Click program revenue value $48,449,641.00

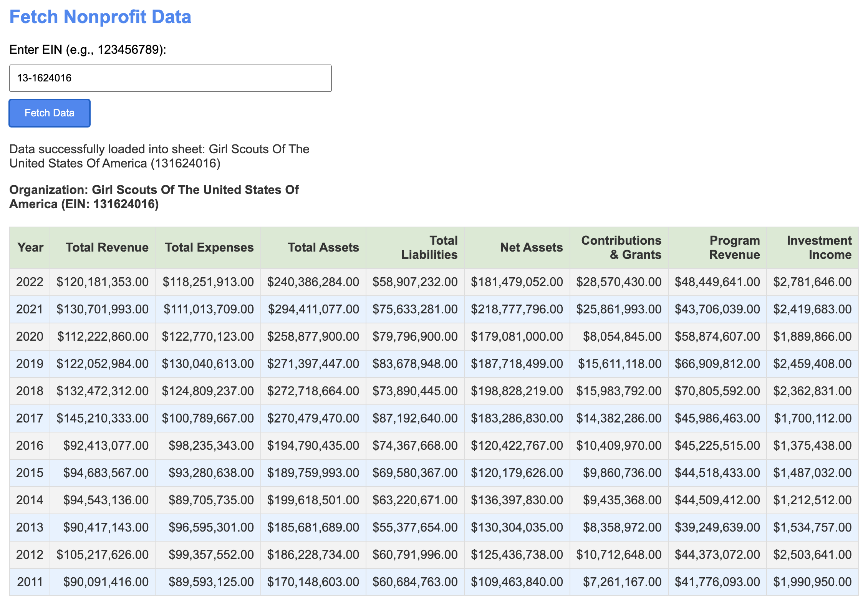(x=717, y=282)
